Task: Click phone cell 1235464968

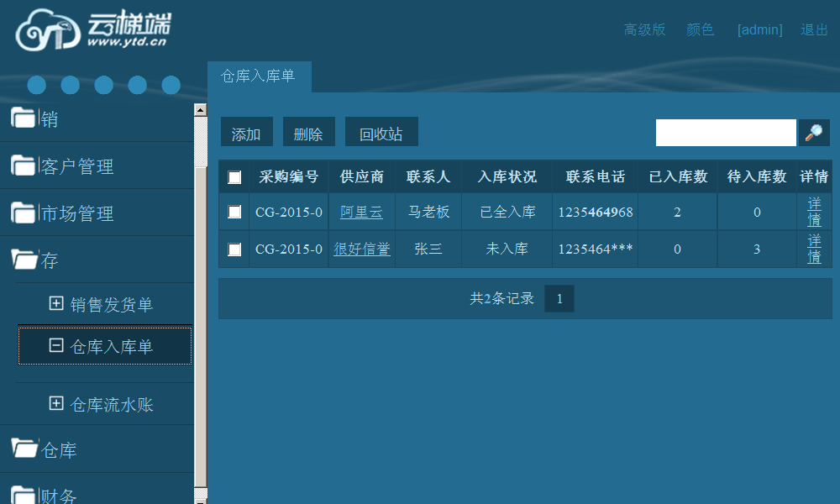Action: [596, 212]
